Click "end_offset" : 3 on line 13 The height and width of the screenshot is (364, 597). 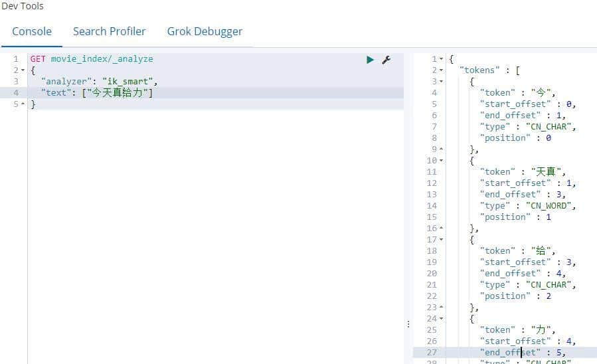[x=523, y=194]
